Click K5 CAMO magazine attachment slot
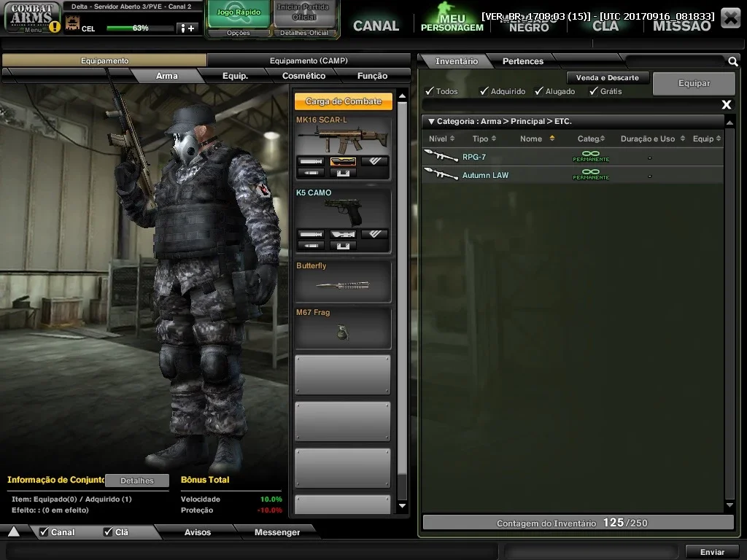 tap(343, 246)
